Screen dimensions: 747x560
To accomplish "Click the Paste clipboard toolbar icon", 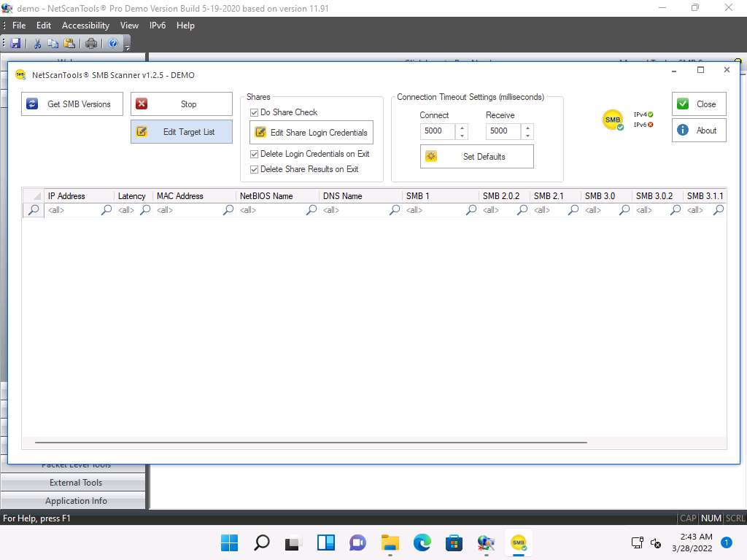I will [x=69, y=43].
